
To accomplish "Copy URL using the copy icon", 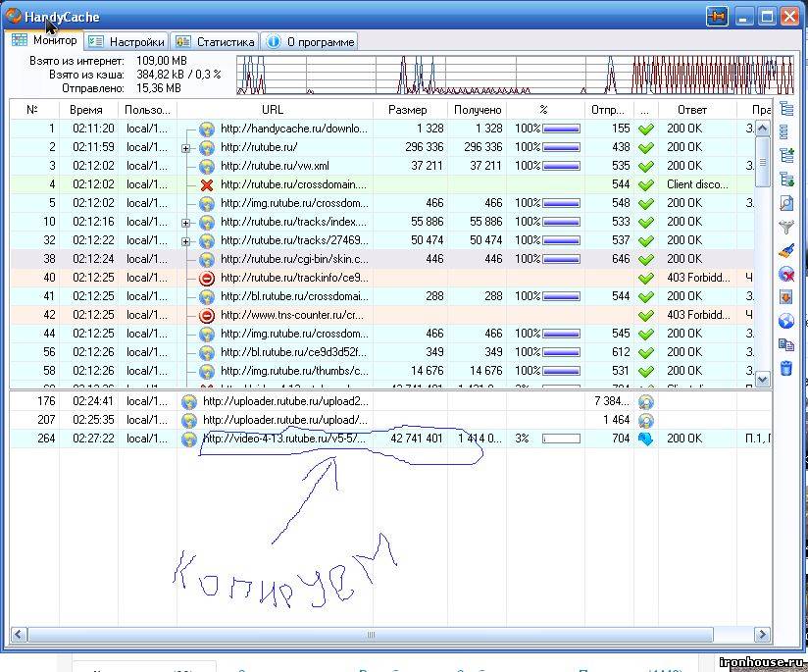I will point(786,344).
